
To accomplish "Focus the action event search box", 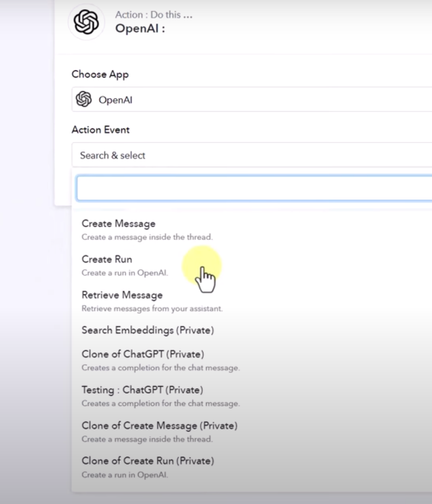I will click(x=254, y=188).
